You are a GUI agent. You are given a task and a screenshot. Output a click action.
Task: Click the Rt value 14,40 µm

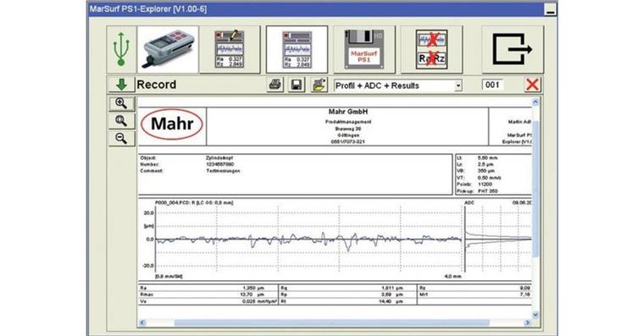coord(391,301)
